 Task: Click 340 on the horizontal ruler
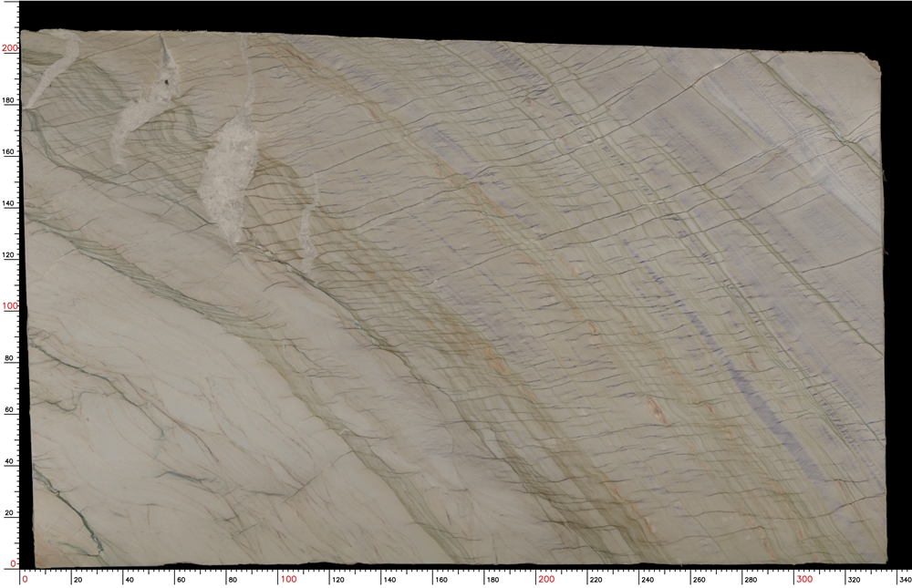click(905, 580)
